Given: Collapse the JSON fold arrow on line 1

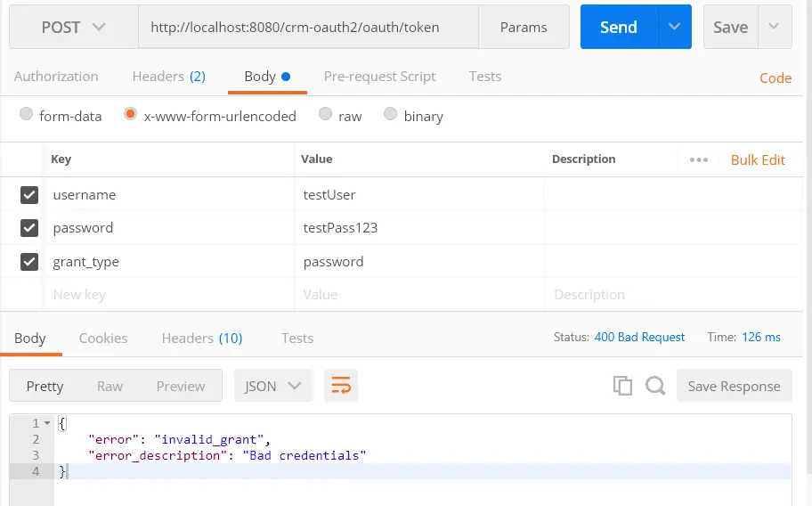Looking at the screenshot, I should click(47, 423).
